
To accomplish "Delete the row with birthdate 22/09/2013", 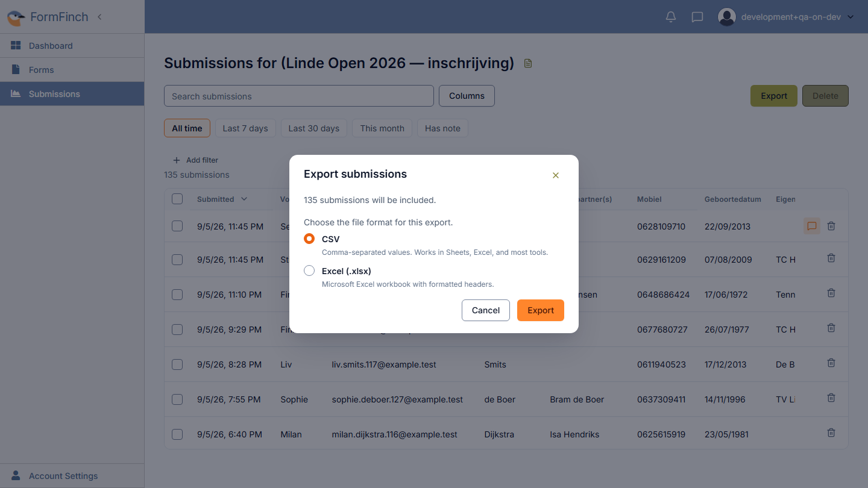I will [x=831, y=226].
